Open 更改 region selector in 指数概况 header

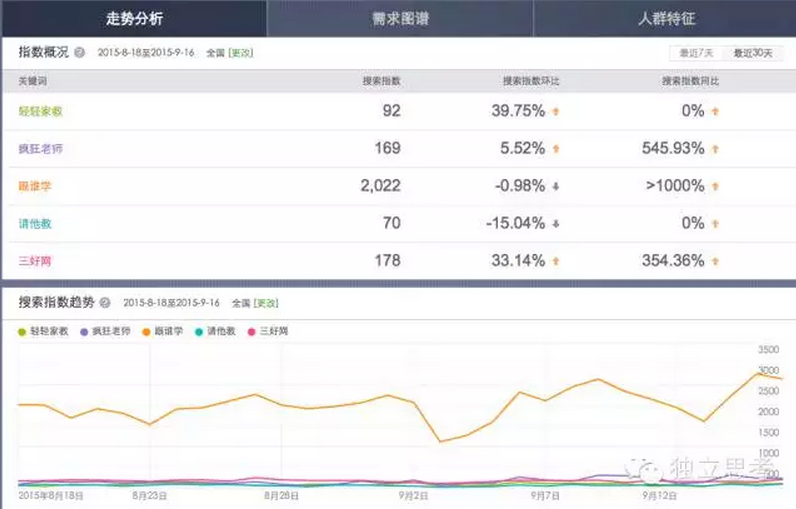pyautogui.click(x=241, y=53)
